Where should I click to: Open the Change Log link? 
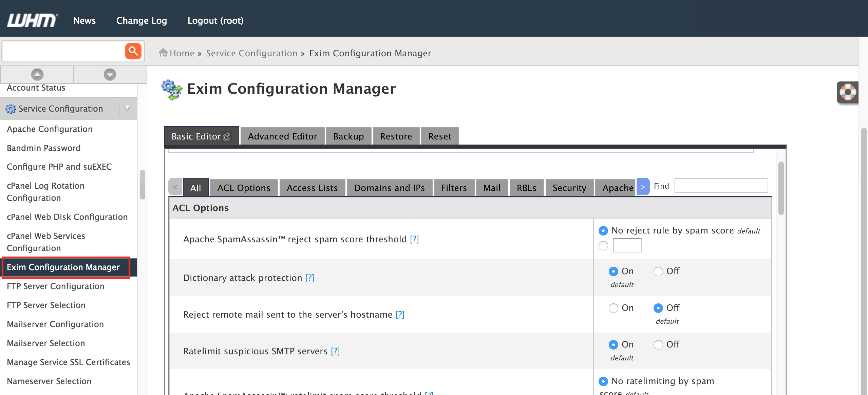(x=141, y=21)
